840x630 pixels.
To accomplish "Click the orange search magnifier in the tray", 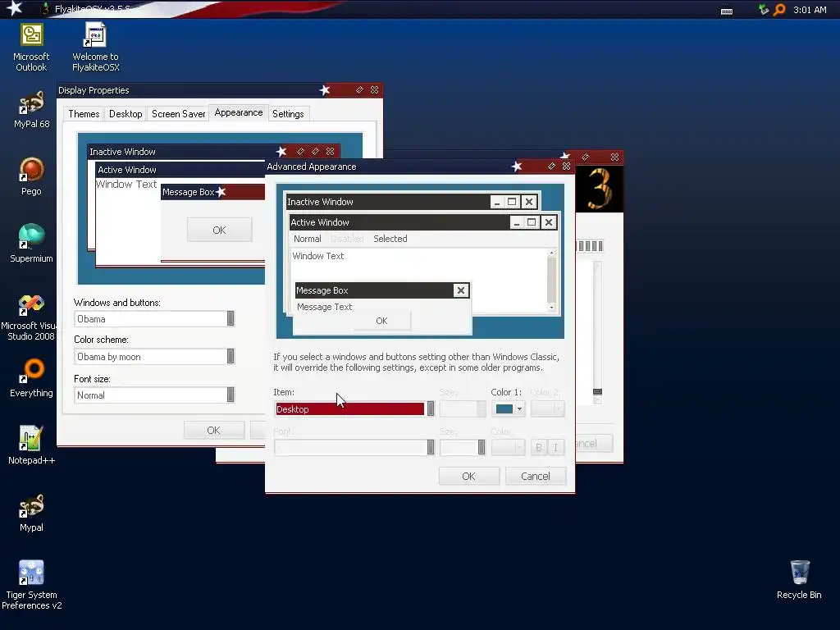I will click(779, 10).
